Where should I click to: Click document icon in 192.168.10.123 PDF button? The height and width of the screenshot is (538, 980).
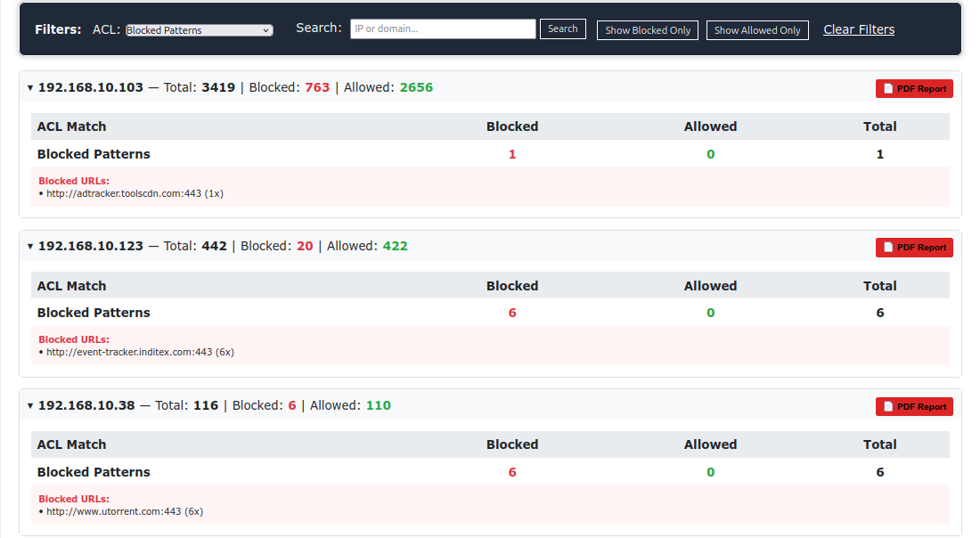pyautogui.click(x=888, y=248)
